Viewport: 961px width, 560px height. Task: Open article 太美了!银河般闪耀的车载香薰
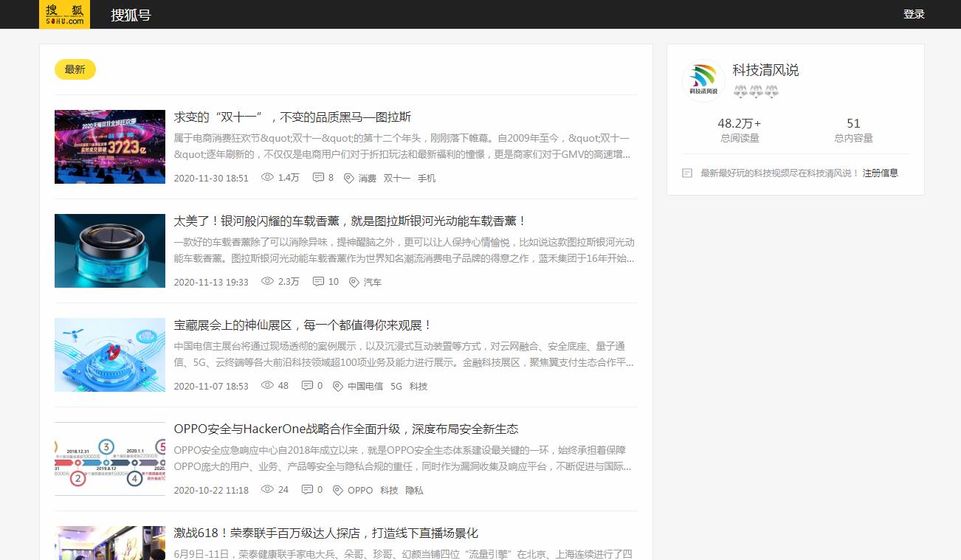coord(351,221)
